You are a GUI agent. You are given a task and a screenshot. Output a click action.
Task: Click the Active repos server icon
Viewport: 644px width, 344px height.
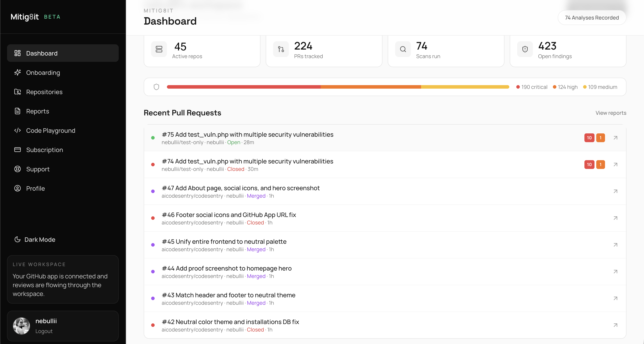[x=159, y=49]
